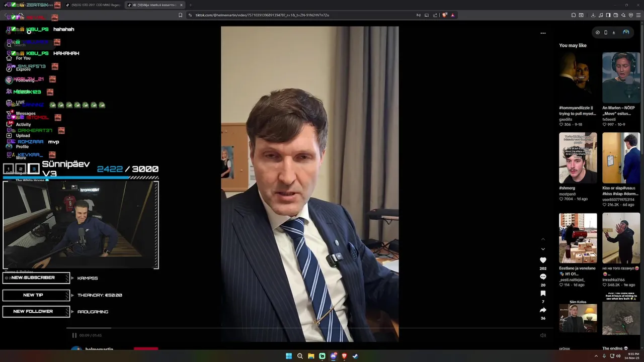Click imrashka3166 username link
Screen dimensions: 644x362
pos(614,280)
